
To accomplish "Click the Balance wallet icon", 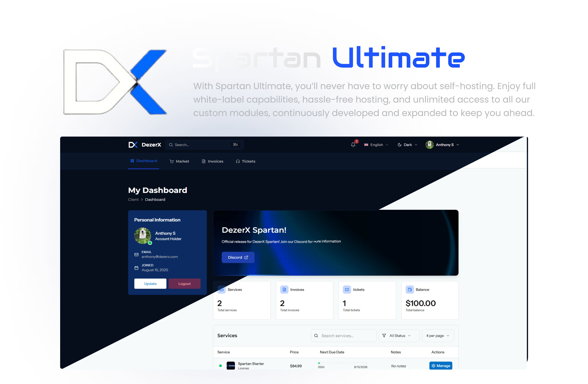I will [x=410, y=289].
